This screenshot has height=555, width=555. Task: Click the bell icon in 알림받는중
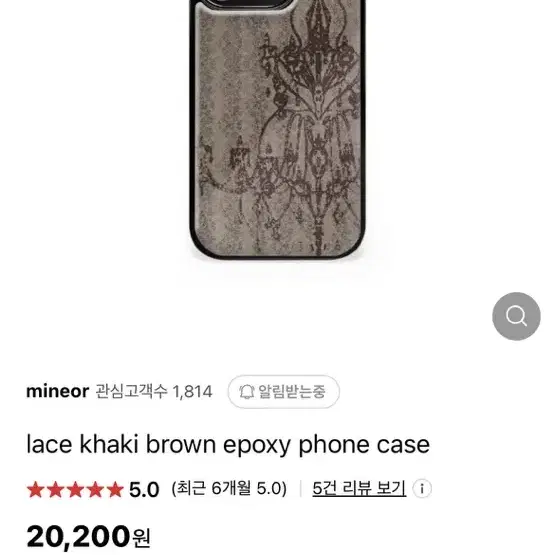click(247, 391)
